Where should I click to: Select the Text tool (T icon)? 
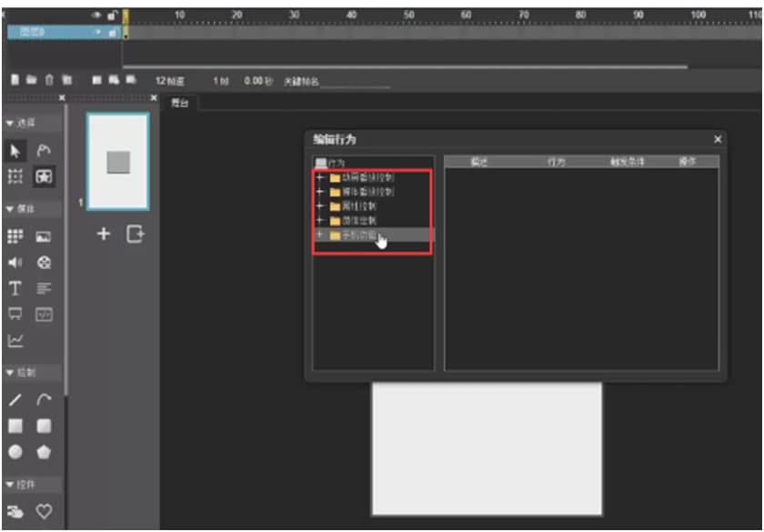tap(15, 288)
